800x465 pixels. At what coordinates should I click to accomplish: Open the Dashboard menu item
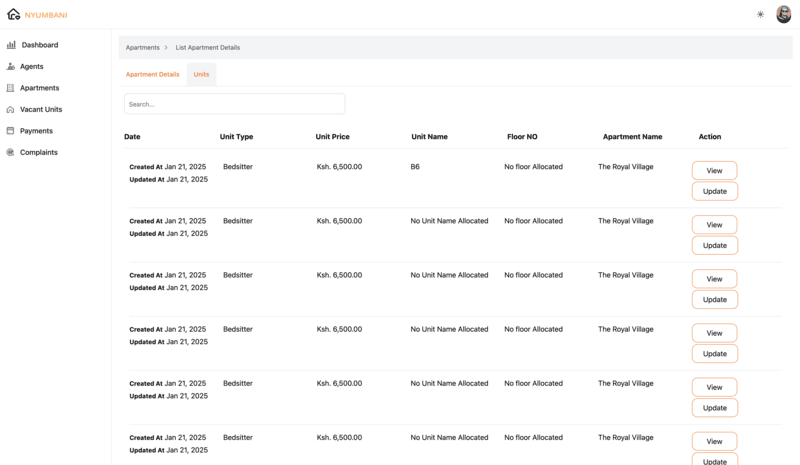pos(40,45)
